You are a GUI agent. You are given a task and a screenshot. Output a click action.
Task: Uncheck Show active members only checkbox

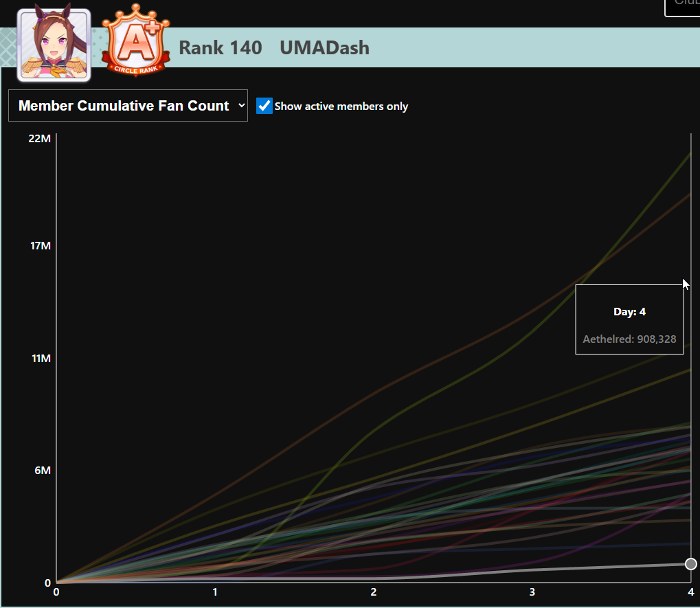pyautogui.click(x=264, y=106)
